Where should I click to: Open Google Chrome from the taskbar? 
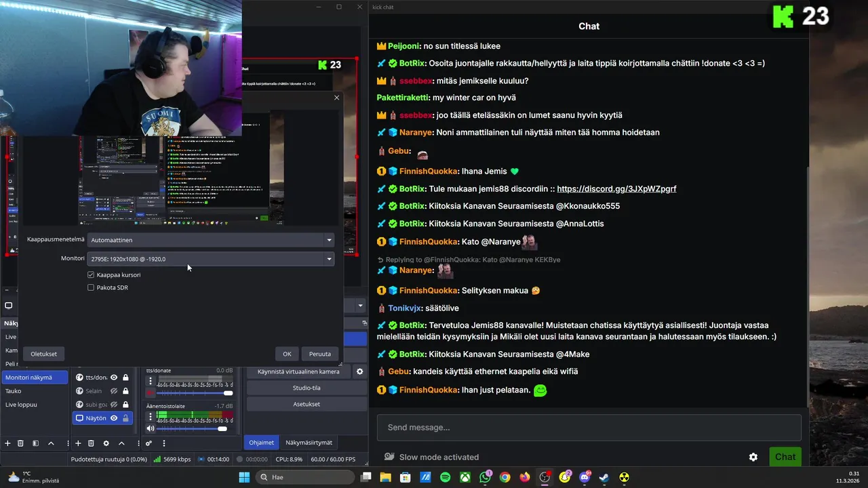click(505, 477)
